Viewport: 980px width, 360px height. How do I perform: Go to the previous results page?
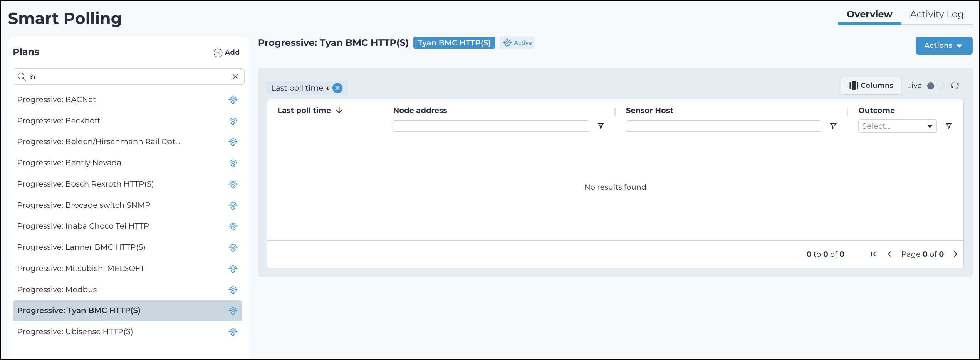tap(889, 254)
